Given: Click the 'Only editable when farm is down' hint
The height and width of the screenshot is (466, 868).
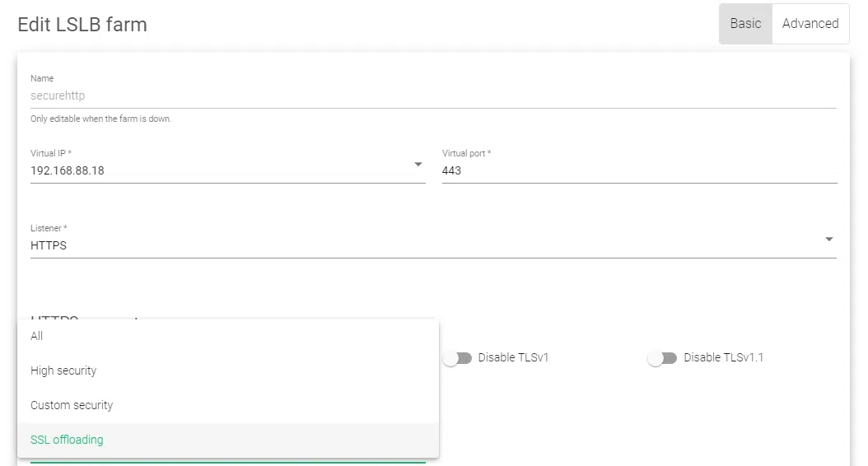Looking at the screenshot, I should coord(100,119).
